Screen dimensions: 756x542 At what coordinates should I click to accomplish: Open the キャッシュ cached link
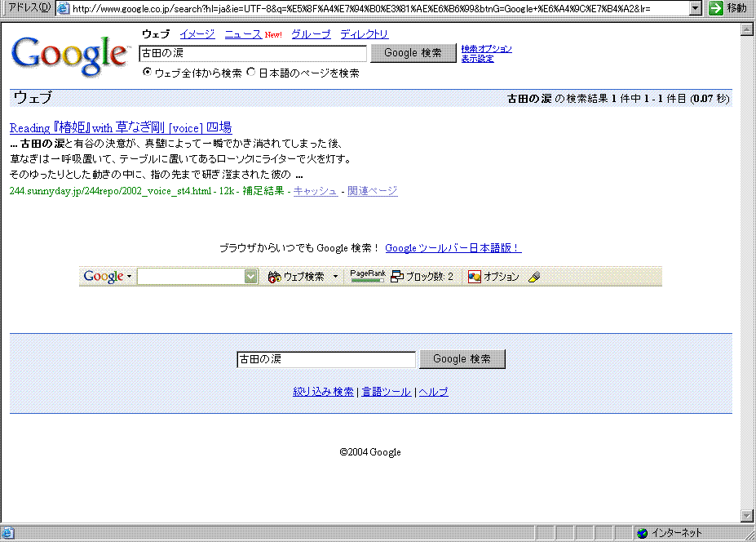pyautogui.click(x=316, y=191)
